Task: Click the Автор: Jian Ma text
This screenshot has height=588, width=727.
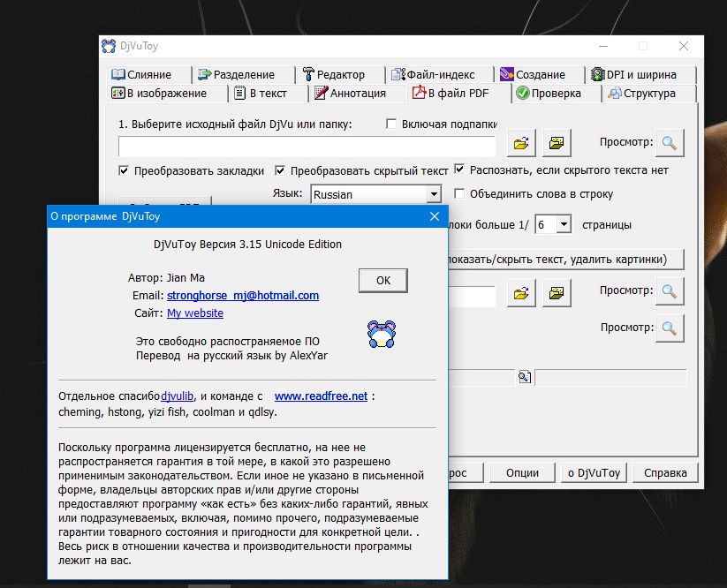Action: 166,277
